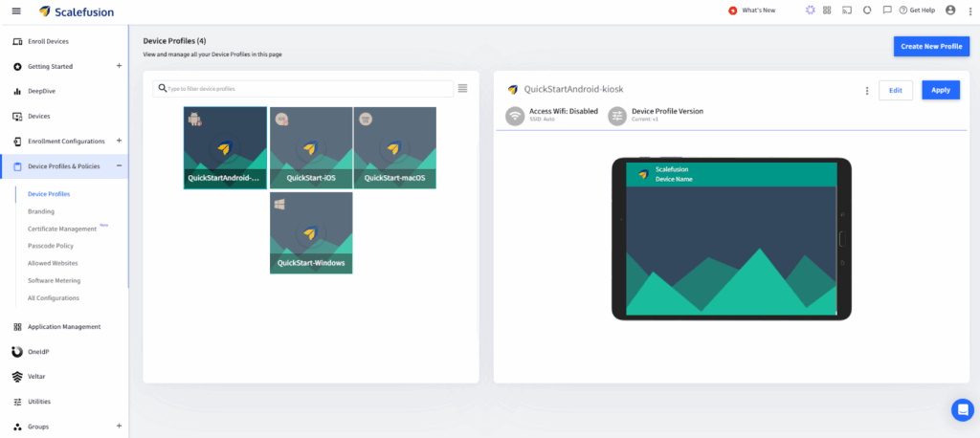Open Passcode Policy submenu item

tap(51, 246)
